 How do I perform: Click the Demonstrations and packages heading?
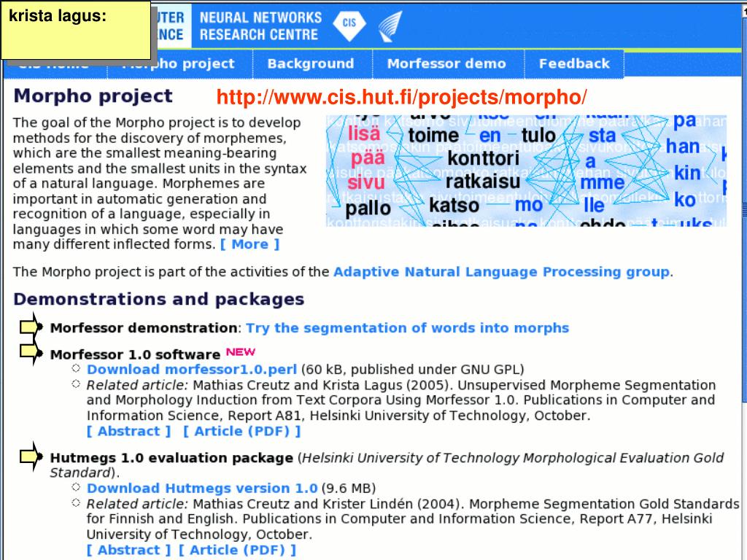(x=158, y=299)
